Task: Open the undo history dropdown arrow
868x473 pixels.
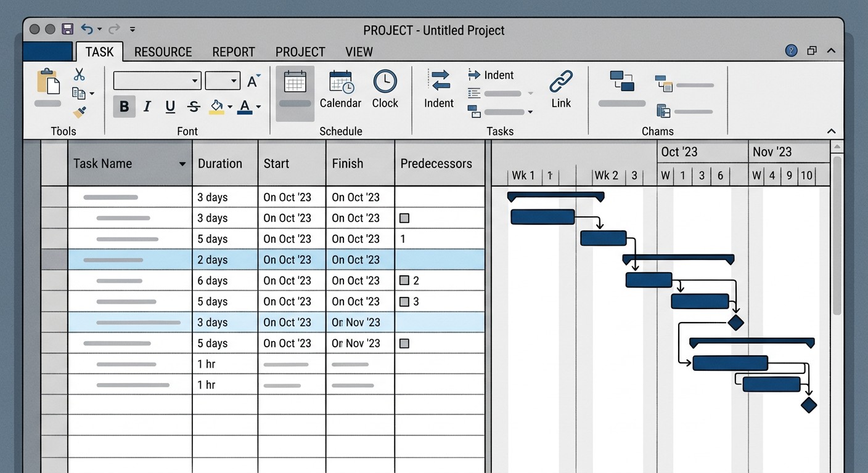Action: coord(99,30)
